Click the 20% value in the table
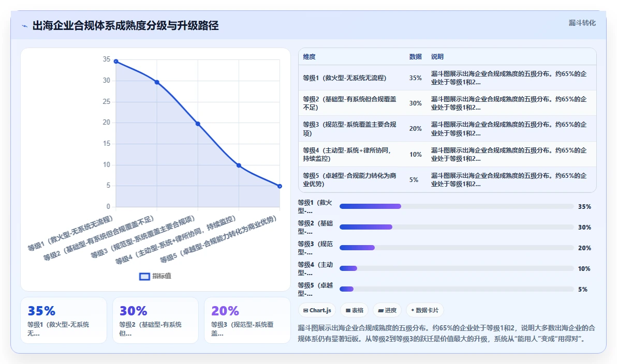617x364 pixels. coord(415,129)
